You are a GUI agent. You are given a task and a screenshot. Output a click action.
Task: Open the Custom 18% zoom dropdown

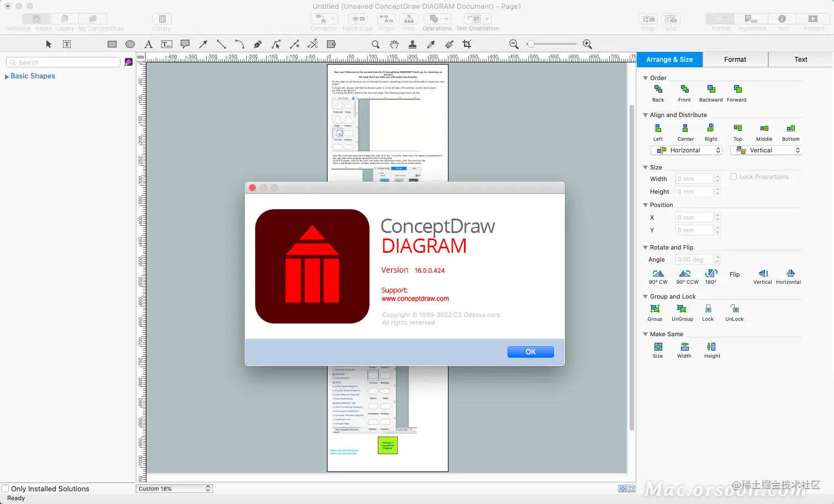coord(174,489)
